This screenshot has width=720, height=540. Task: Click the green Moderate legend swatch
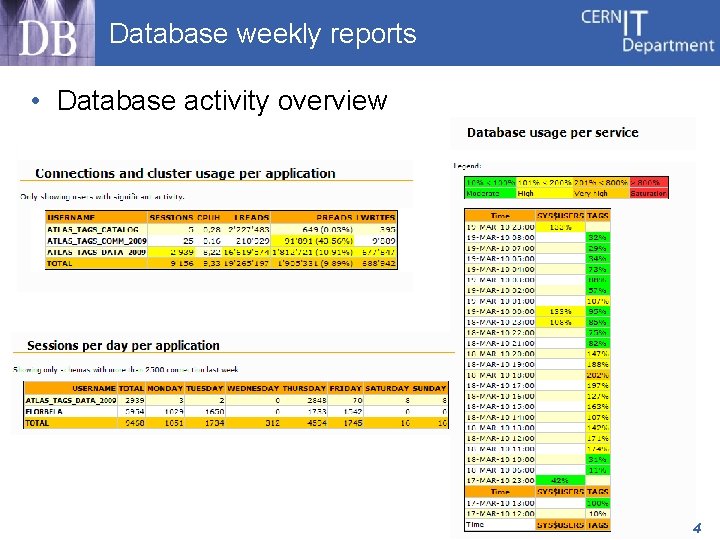[490, 188]
